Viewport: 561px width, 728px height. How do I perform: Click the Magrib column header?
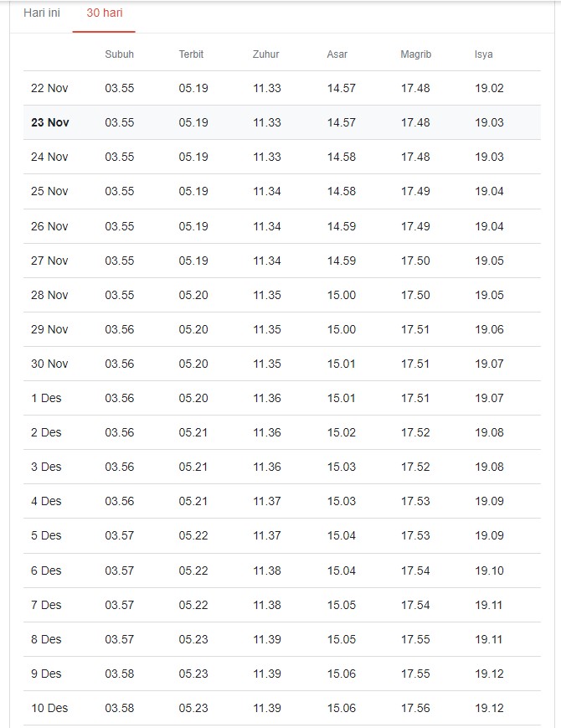415,54
